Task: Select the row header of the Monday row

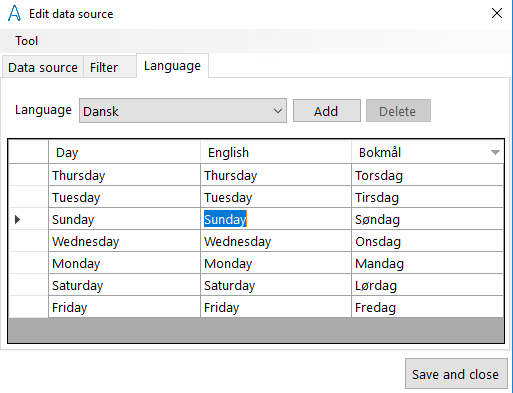Action: [x=28, y=263]
